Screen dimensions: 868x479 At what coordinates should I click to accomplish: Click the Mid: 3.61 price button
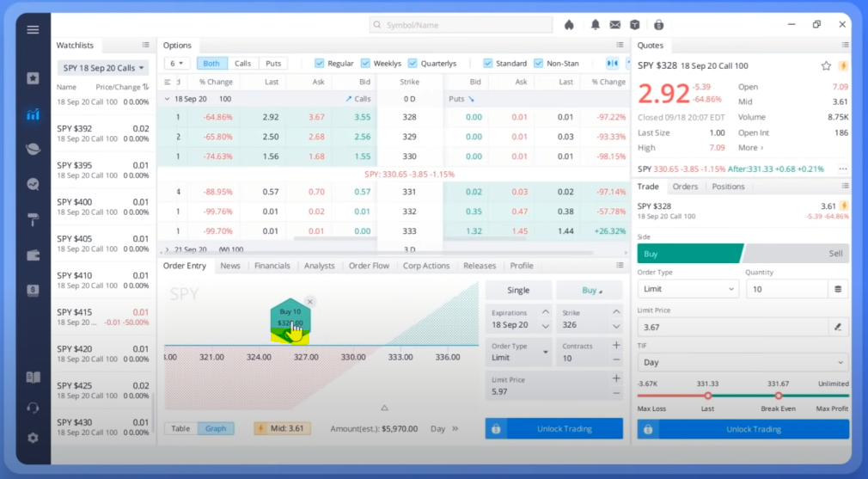282,428
